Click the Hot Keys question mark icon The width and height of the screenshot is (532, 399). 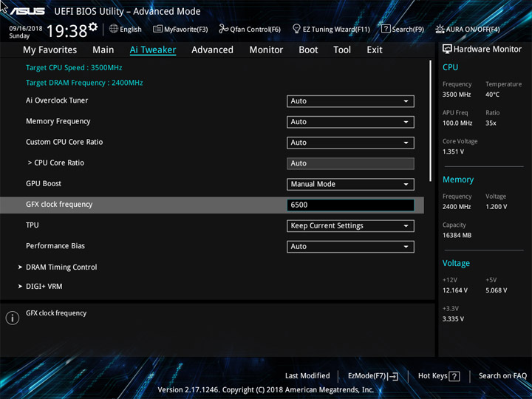click(454, 376)
